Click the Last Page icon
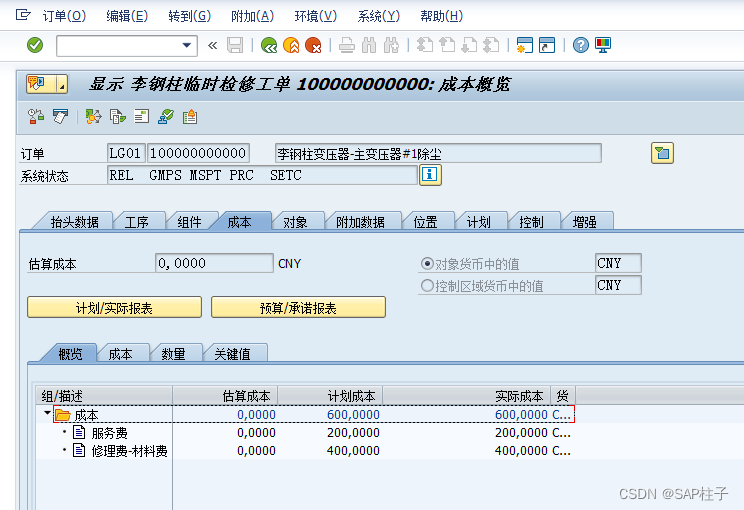The image size is (744, 510). [x=491, y=46]
